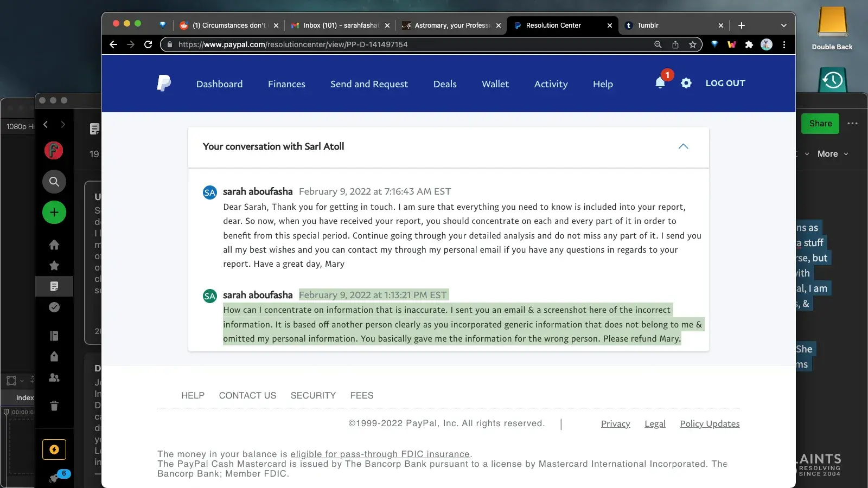Bookmark this page with star icon
Image resolution: width=868 pixels, height=488 pixels.
pos(693,44)
